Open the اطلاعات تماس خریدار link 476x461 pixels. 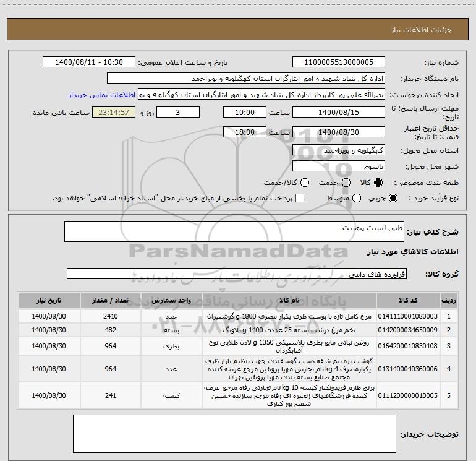click(102, 95)
